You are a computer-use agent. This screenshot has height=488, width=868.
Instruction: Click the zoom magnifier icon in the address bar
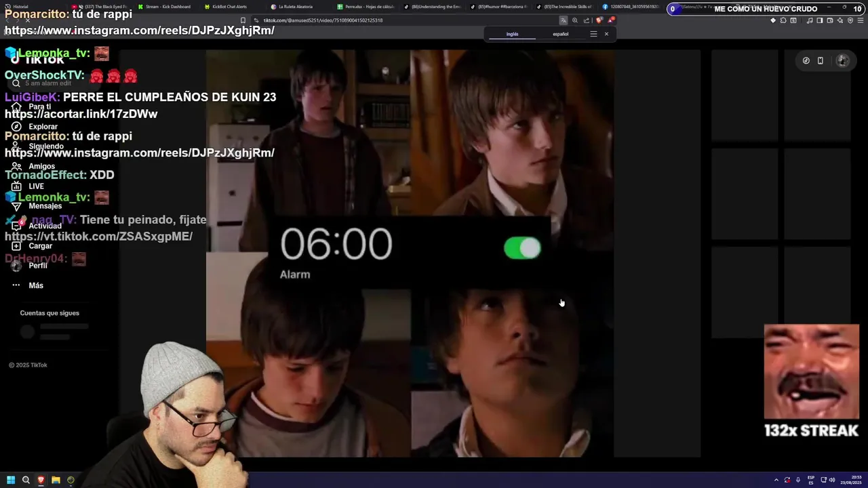click(575, 20)
